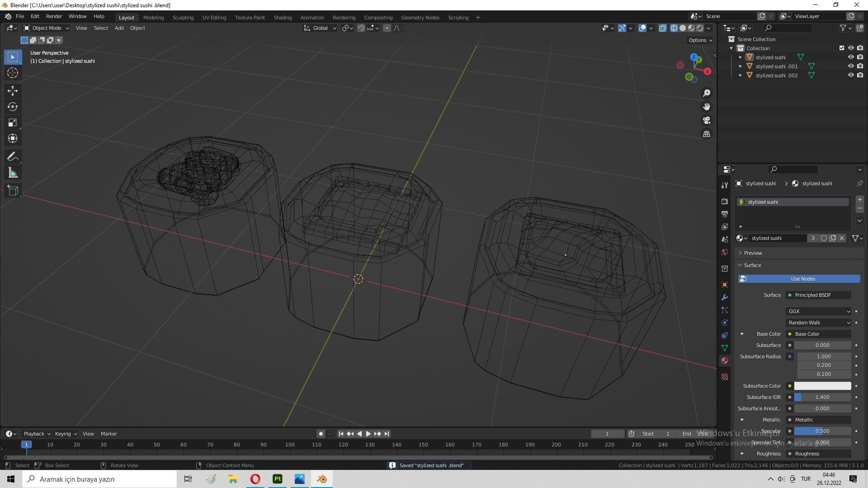Unlink the stylized sushi material
The width and height of the screenshot is (868, 488).
coord(841,238)
